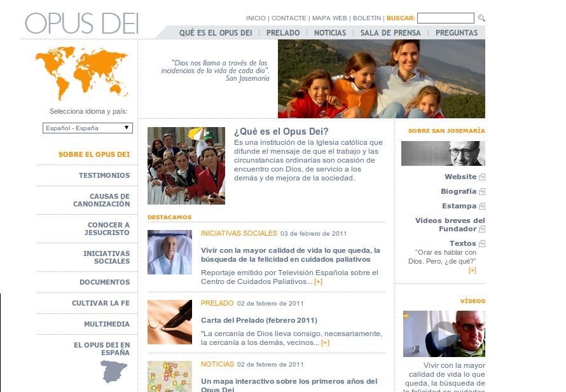Expand Carta del Prelado excerpt with [+]
The height and width of the screenshot is (392, 566).
point(325,342)
